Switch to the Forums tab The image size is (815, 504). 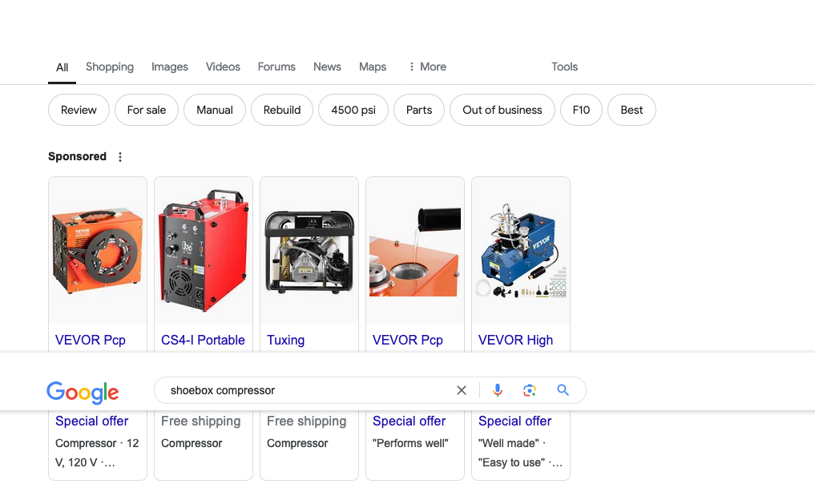pyautogui.click(x=276, y=67)
